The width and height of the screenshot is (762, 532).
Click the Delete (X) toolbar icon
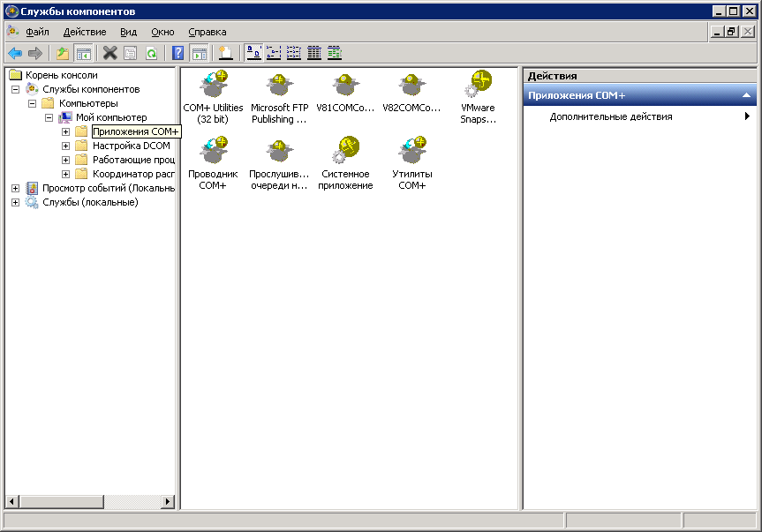pos(109,53)
